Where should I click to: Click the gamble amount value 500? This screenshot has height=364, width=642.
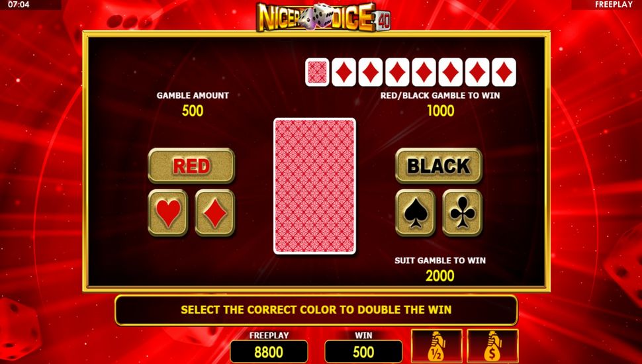tap(193, 111)
